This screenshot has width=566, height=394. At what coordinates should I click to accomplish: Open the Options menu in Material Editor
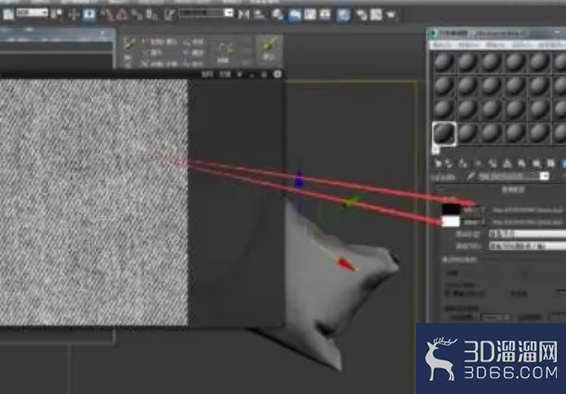(x=522, y=45)
